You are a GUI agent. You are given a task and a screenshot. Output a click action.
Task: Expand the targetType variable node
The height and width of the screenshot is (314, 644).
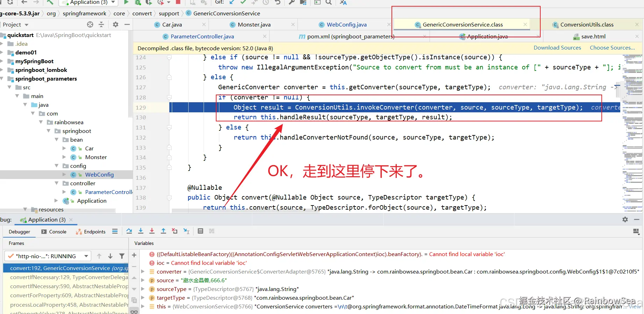142,298
